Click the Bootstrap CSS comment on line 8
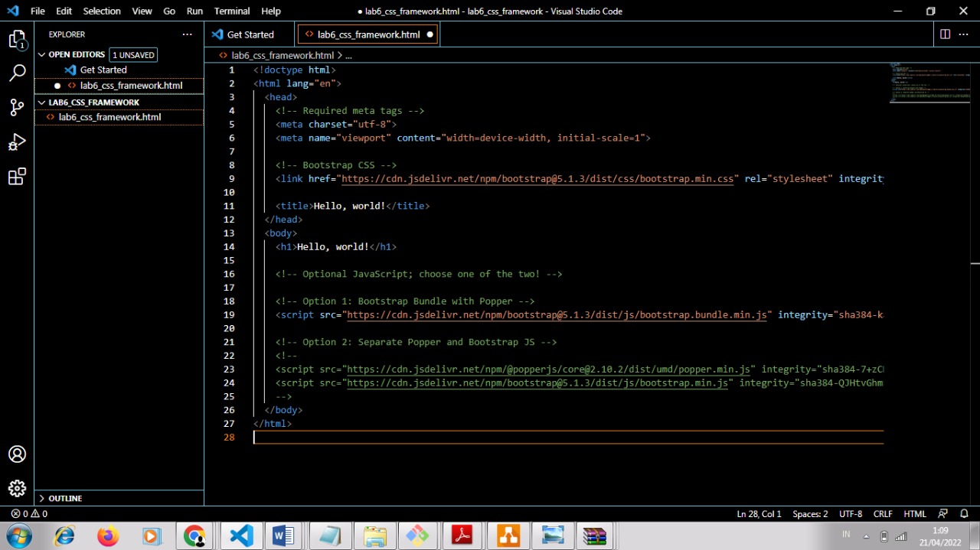Screen dimensions: 980x550 [336, 165]
